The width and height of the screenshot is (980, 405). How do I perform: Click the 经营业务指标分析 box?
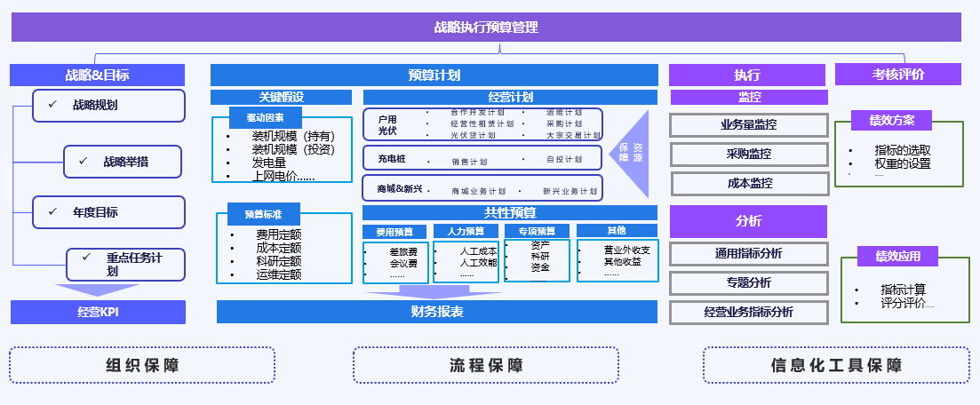(x=749, y=313)
